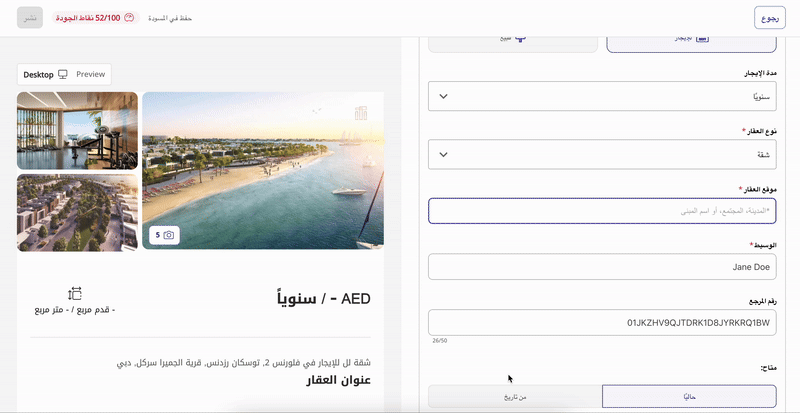Image resolution: width=800 pixels, height=413 pixels.
Task: Click the camera icon on photo badge
Action: [169, 235]
